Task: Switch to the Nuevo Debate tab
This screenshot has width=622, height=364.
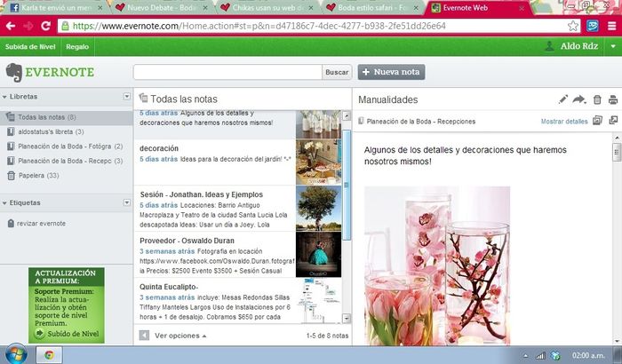Action: (163, 7)
